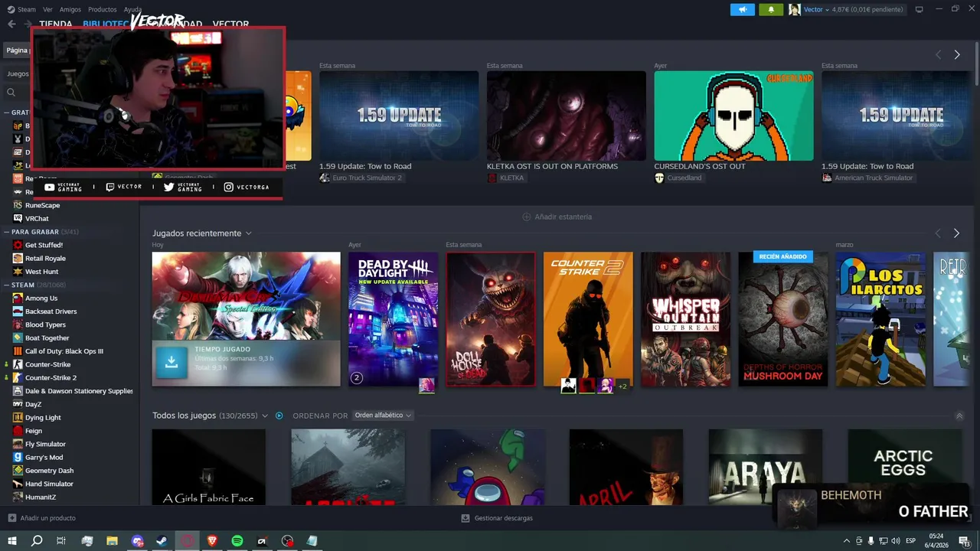Open the Jugados recientemente shelf dropdown
Screen dimensions: 980x551
coord(248,233)
